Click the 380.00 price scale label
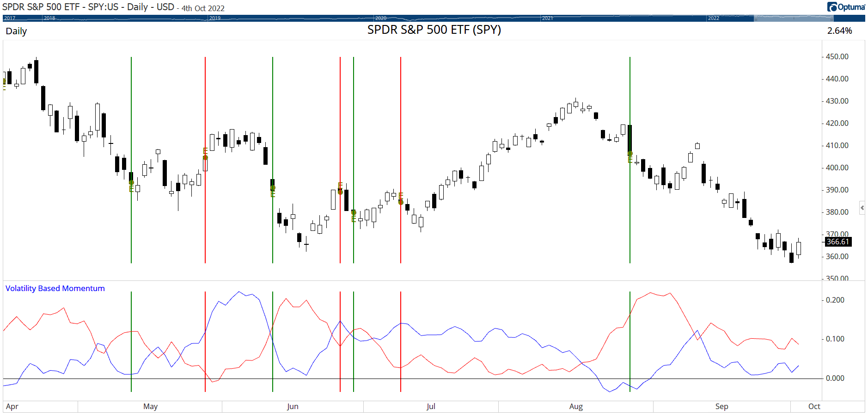868x416 pixels. coord(837,212)
